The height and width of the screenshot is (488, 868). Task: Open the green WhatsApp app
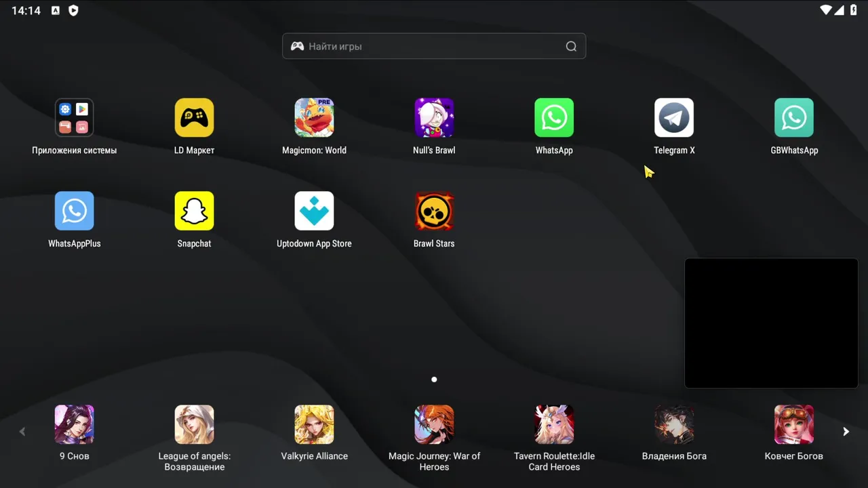[554, 118]
